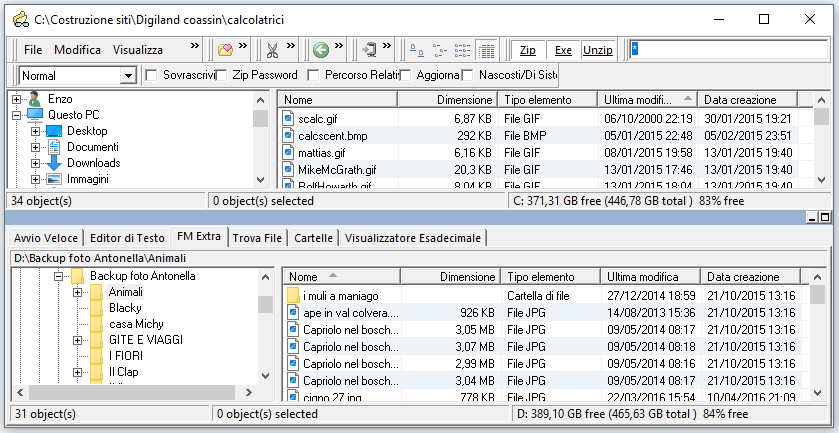Image resolution: width=839 pixels, height=433 pixels.
Task: Go back with the green arrow icon
Action: tap(321, 50)
